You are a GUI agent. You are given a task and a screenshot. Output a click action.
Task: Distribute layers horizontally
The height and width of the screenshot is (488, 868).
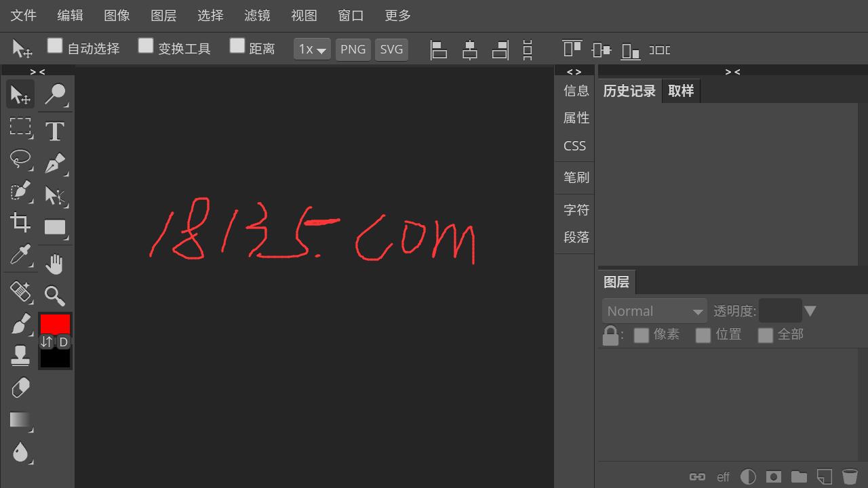[x=660, y=49]
